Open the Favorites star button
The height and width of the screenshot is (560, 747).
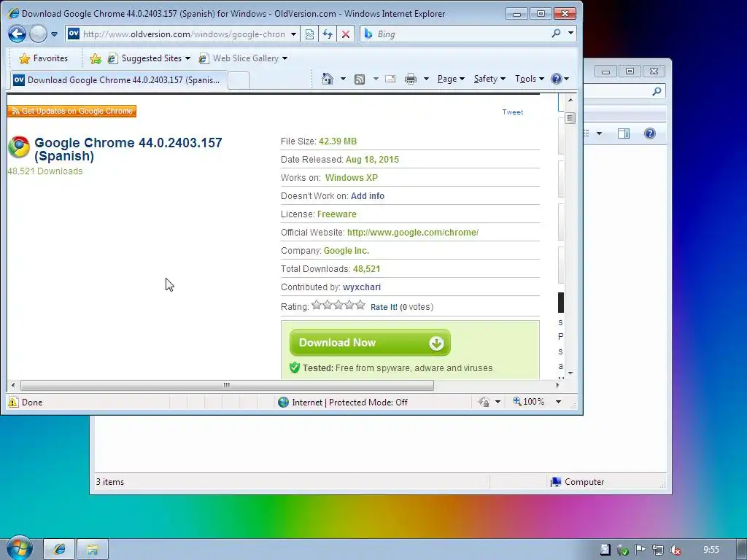[43, 58]
